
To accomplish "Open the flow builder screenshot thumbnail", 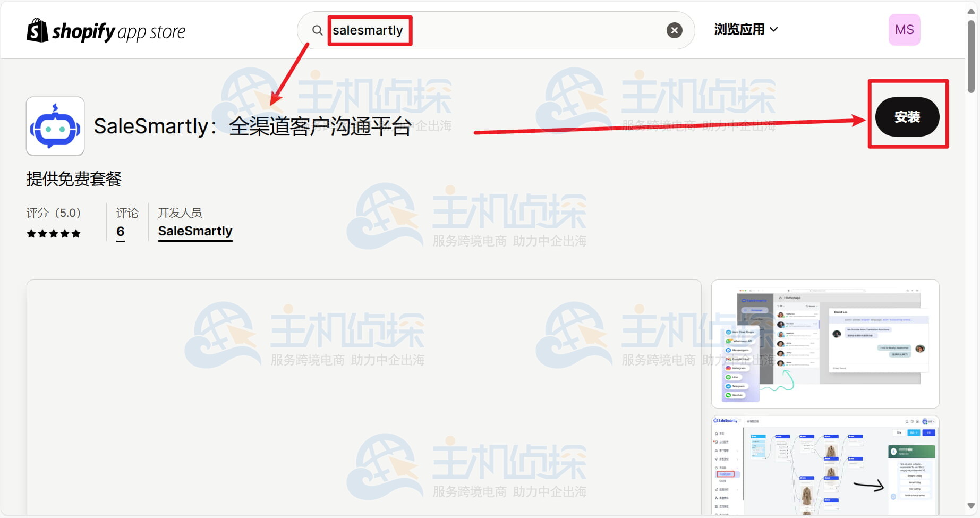I will coord(825,465).
